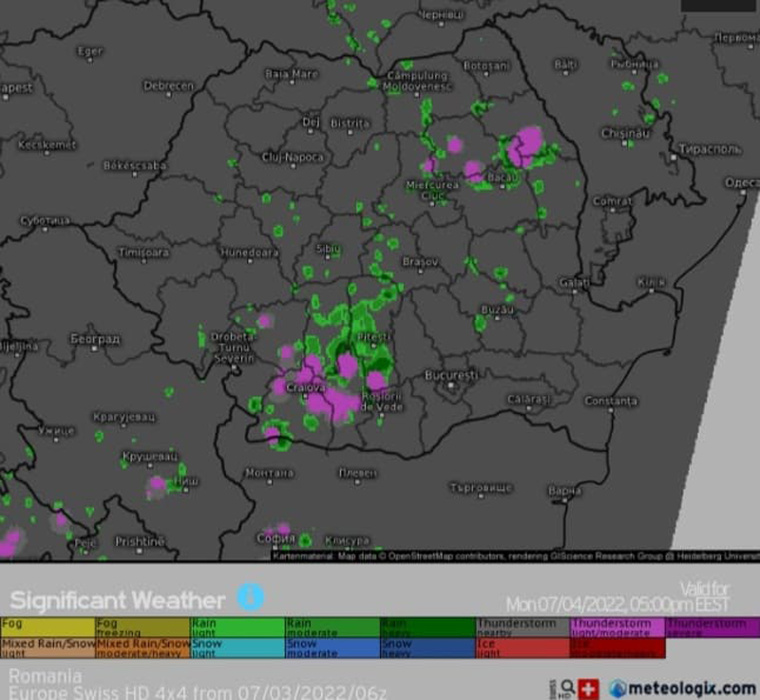760x700 pixels.
Task: Click the magnifier icon near the Swiss flag
Action: [x=567, y=688]
